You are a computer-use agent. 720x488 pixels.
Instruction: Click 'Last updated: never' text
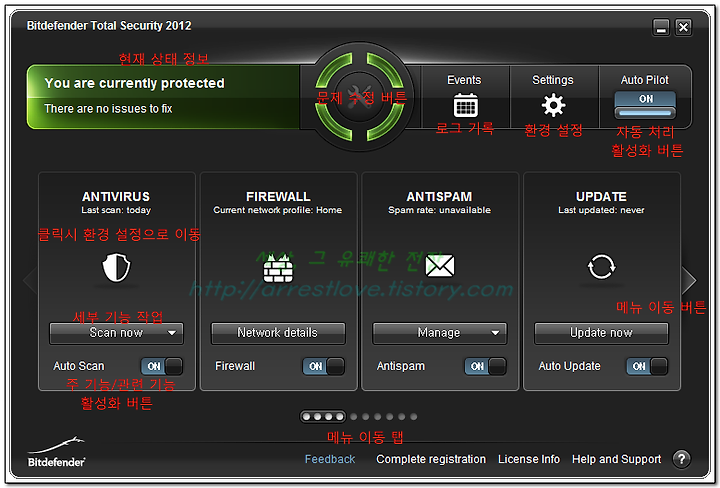coord(601,210)
